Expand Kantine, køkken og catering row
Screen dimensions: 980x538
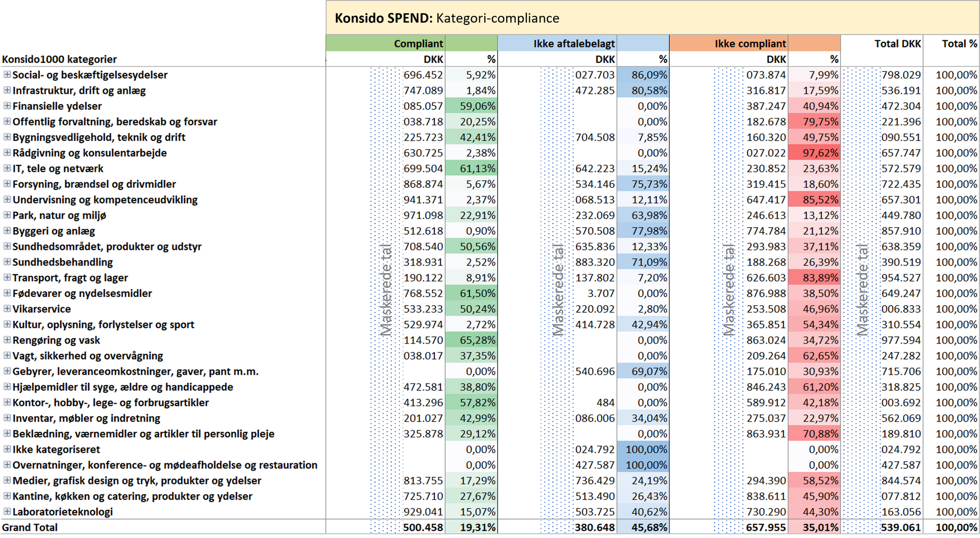7,496
